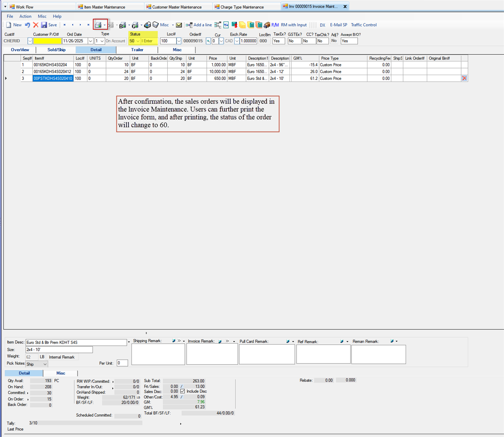Image resolution: width=504 pixels, height=437 pixels.
Task: Click the envelope email icon
Action: pyautogui.click(x=179, y=25)
